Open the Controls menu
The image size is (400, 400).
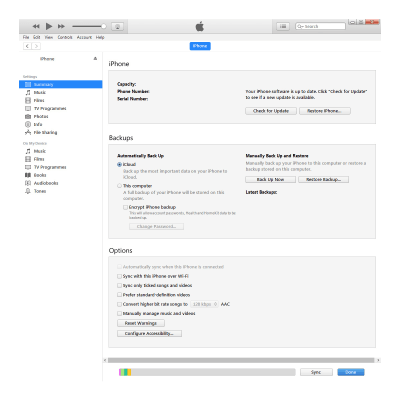click(65, 37)
